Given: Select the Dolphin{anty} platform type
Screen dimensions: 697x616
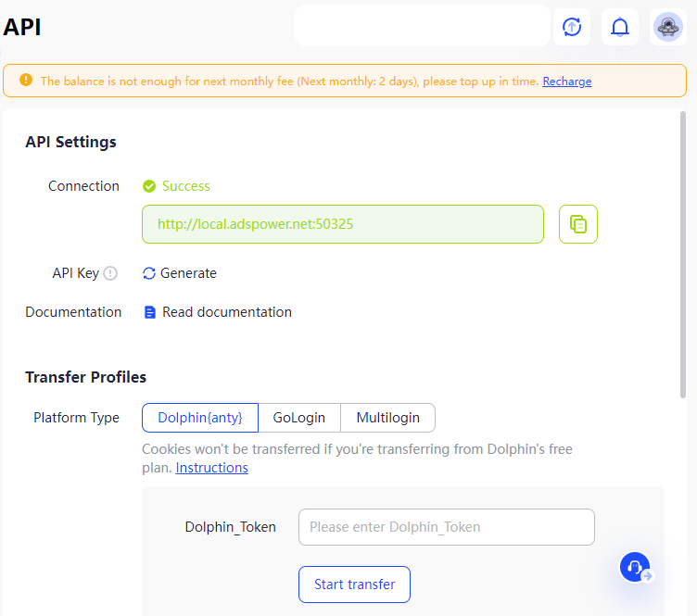Looking at the screenshot, I should tap(200, 418).
